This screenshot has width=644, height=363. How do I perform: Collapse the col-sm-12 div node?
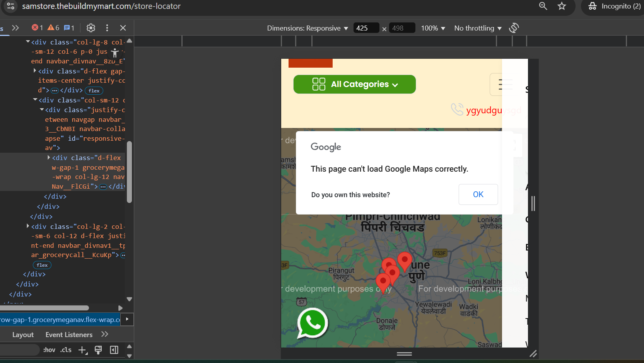point(35,100)
